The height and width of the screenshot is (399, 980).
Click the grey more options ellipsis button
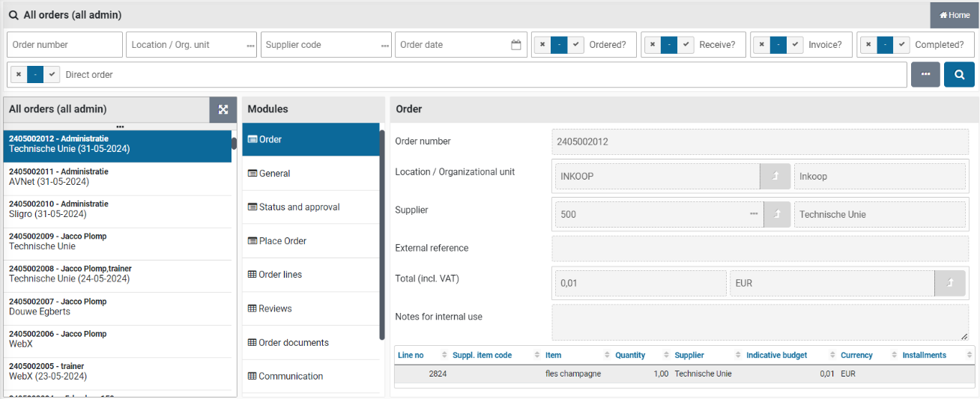pos(925,75)
